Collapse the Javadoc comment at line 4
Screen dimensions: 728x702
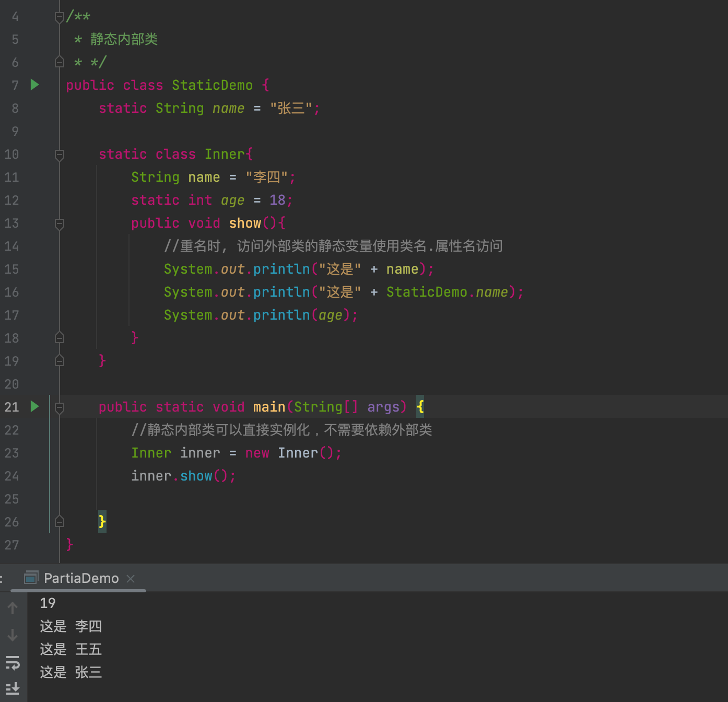[x=60, y=17]
